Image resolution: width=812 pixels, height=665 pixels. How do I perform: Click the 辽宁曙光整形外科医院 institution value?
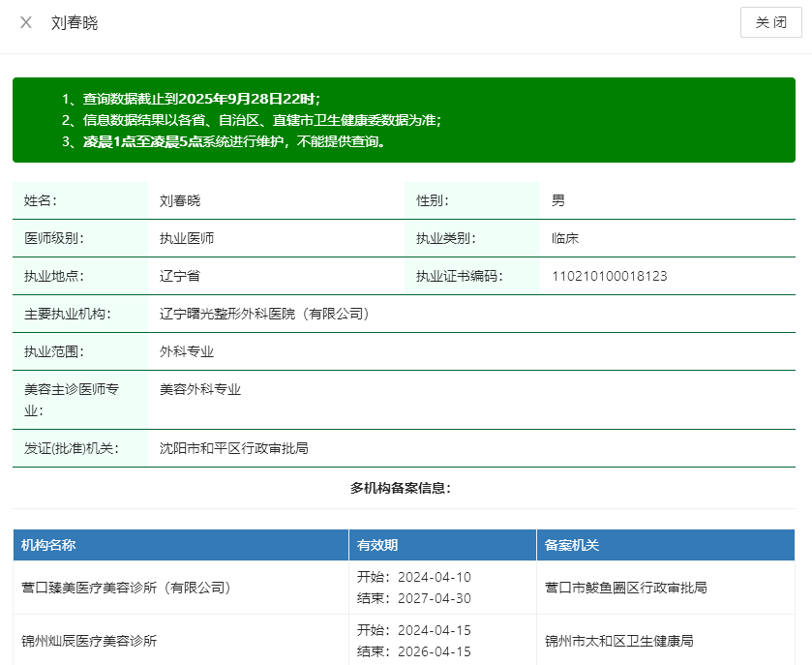(x=264, y=314)
